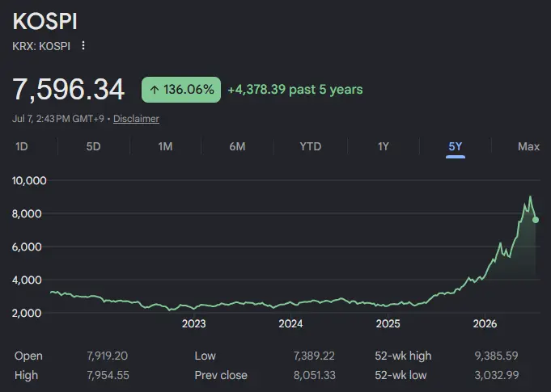Show the 6M chart range
Viewport: 551px width, 392px height.
pyautogui.click(x=238, y=146)
